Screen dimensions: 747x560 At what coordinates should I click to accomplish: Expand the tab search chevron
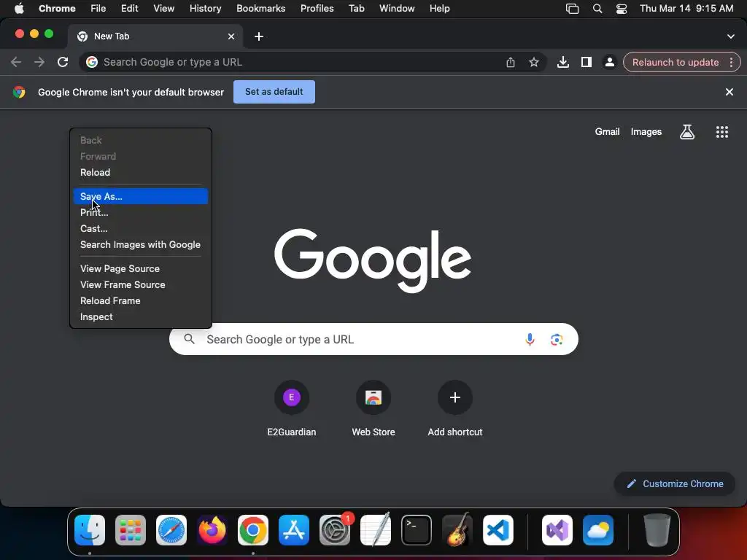pos(730,36)
